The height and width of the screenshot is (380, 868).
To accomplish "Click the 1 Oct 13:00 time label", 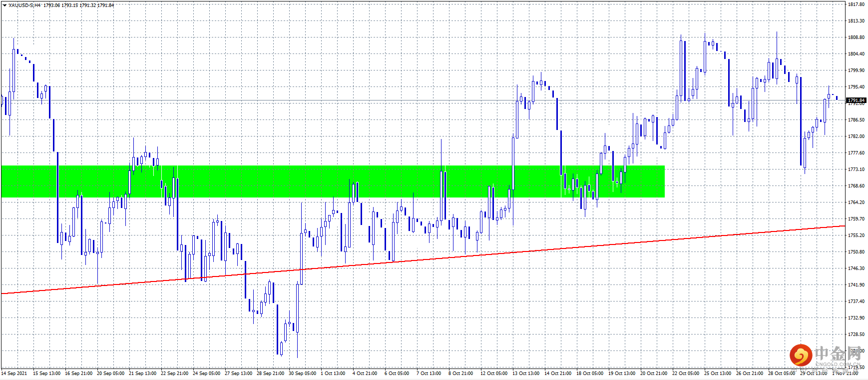I will (333, 373).
